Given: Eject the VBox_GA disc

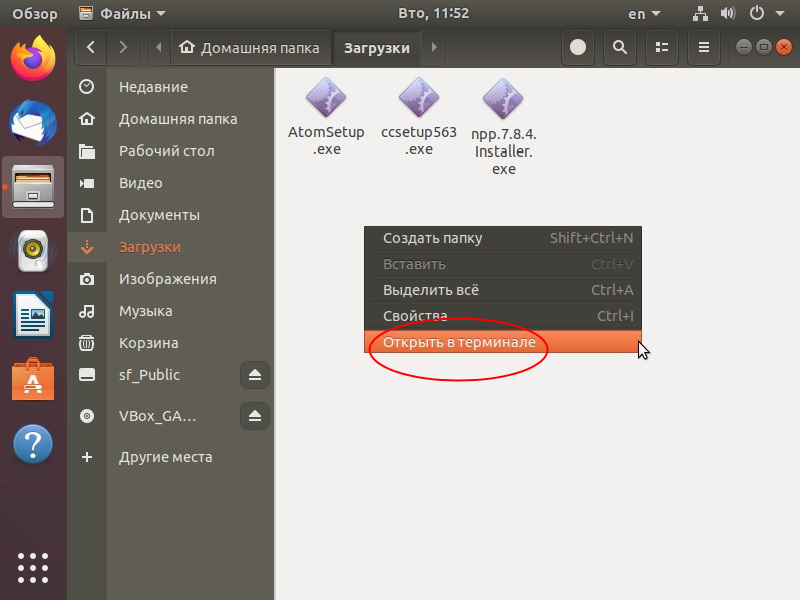Looking at the screenshot, I should point(255,416).
